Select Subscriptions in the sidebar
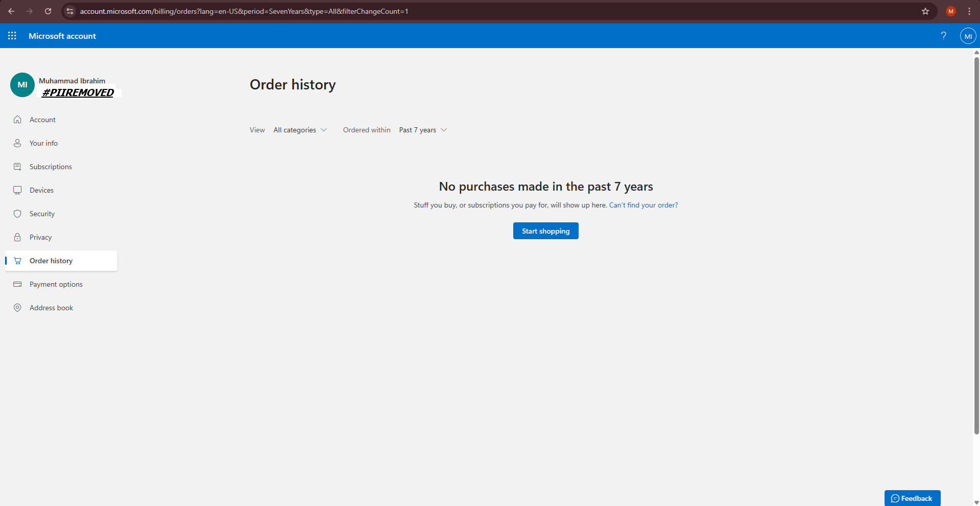 [50, 166]
